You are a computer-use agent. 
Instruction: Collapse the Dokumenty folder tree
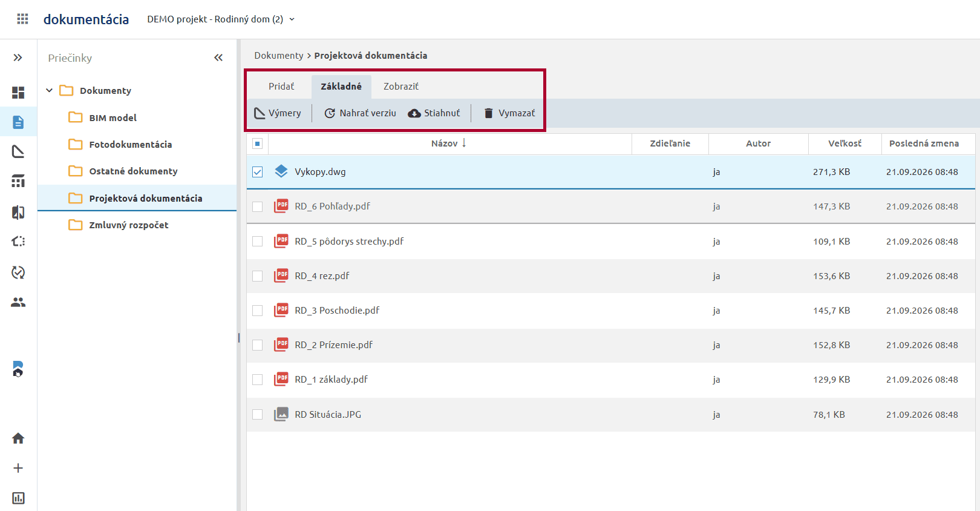50,91
